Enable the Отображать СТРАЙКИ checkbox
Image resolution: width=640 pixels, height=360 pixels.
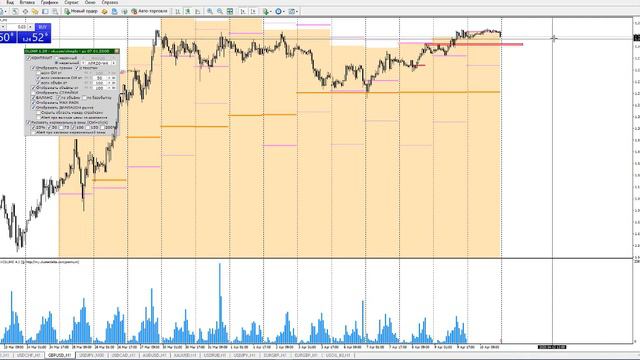(33, 93)
